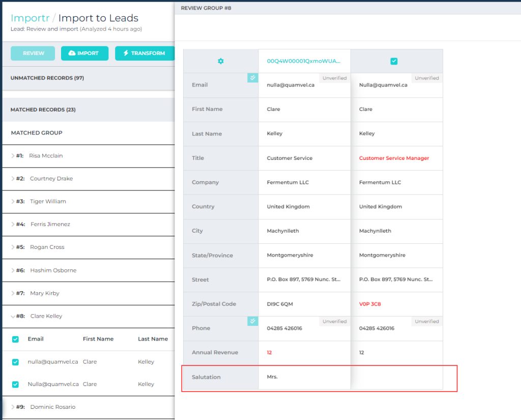Click the double-check icon beside Phone row

point(252,321)
